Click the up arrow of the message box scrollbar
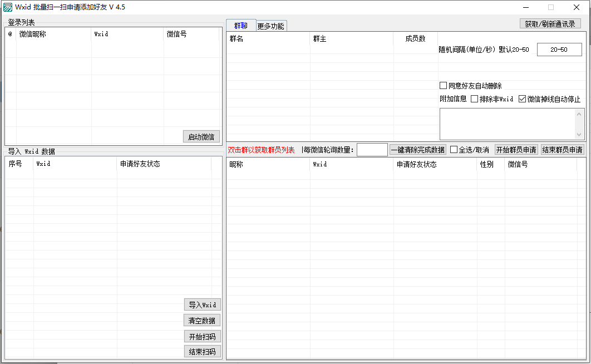This screenshot has height=364, width=591. (579, 114)
